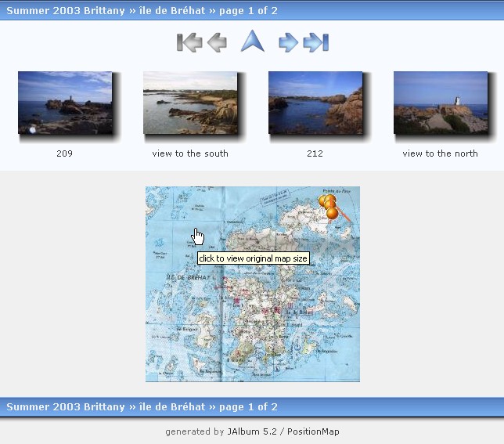
Task: Click the '209' caption text
Action: tap(65, 153)
